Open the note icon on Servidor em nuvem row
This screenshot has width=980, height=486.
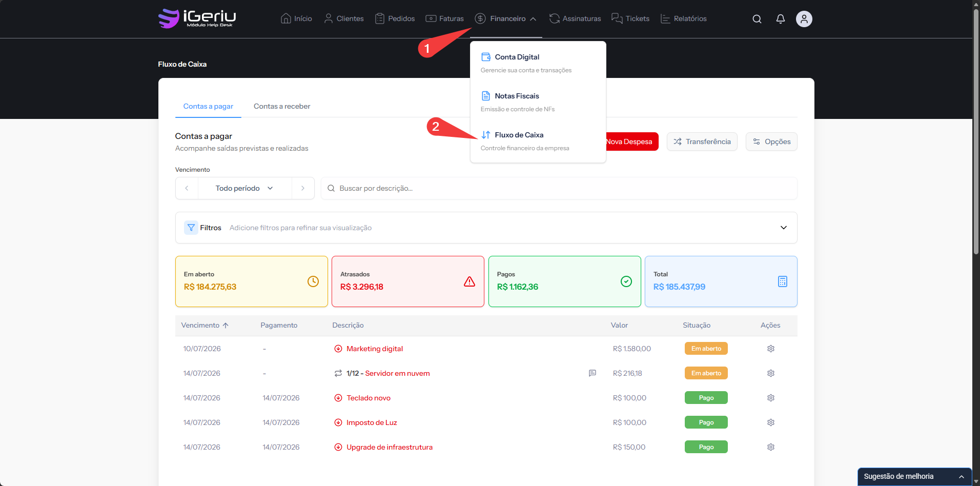593,373
